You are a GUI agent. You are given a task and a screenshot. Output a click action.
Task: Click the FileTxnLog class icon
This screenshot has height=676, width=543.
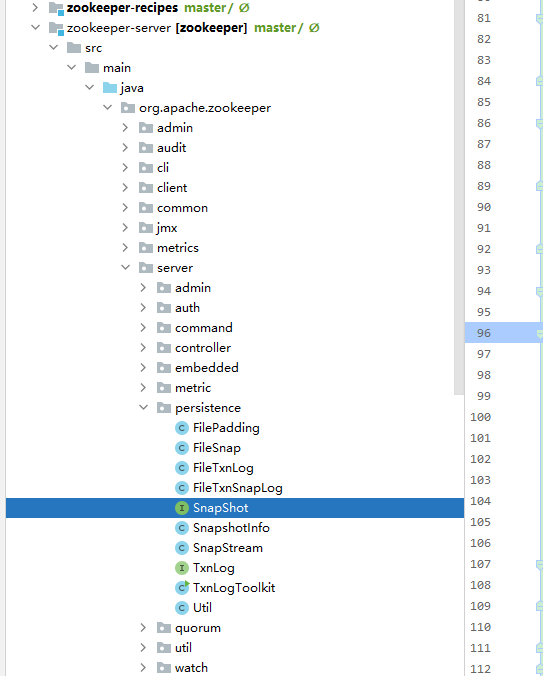click(x=182, y=468)
